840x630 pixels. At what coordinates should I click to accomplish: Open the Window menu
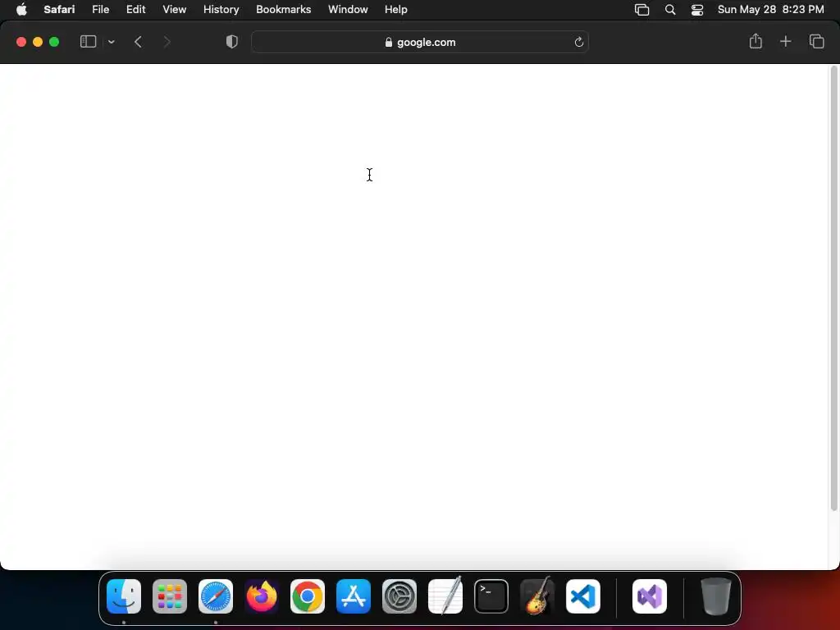point(348,9)
